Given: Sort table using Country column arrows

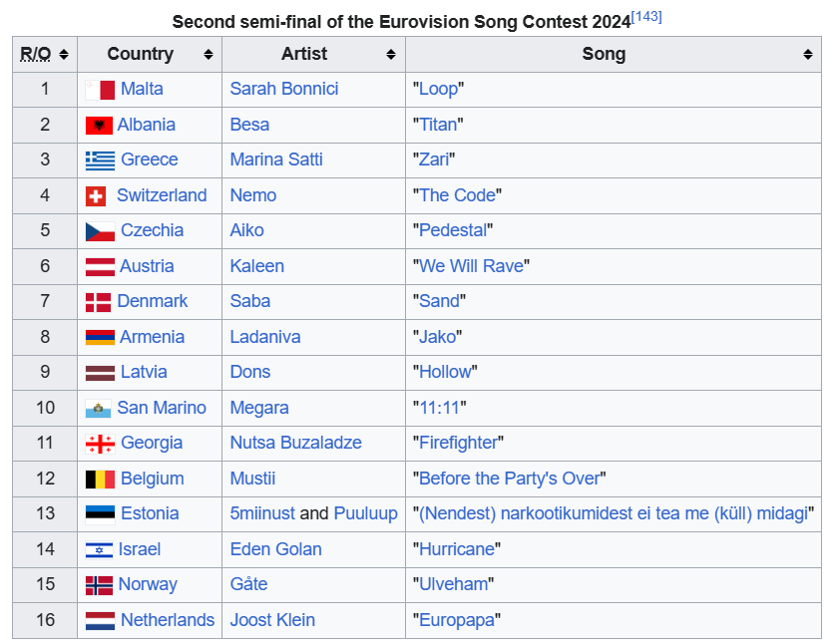Looking at the screenshot, I should (209, 55).
